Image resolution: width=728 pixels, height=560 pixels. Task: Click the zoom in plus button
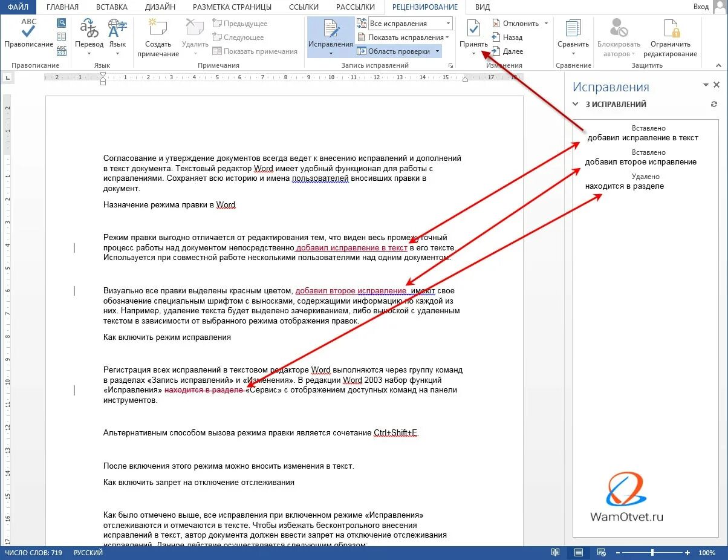coord(687,553)
